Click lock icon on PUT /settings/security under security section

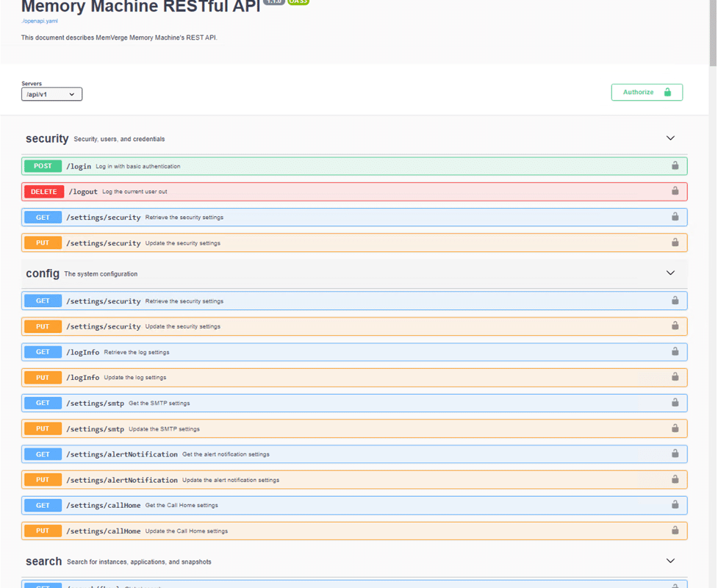point(675,242)
